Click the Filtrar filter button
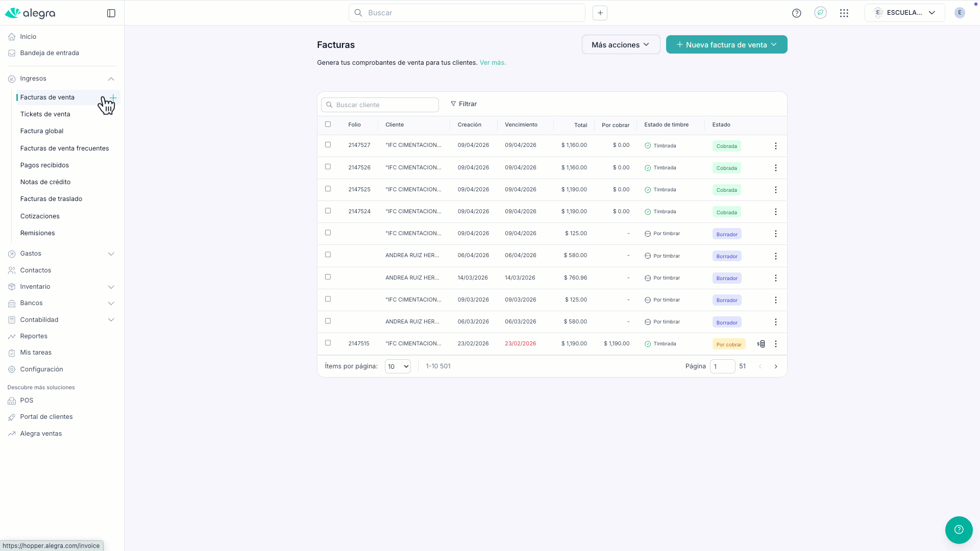Viewport: 980px width, 551px height. [x=463, y=104]
